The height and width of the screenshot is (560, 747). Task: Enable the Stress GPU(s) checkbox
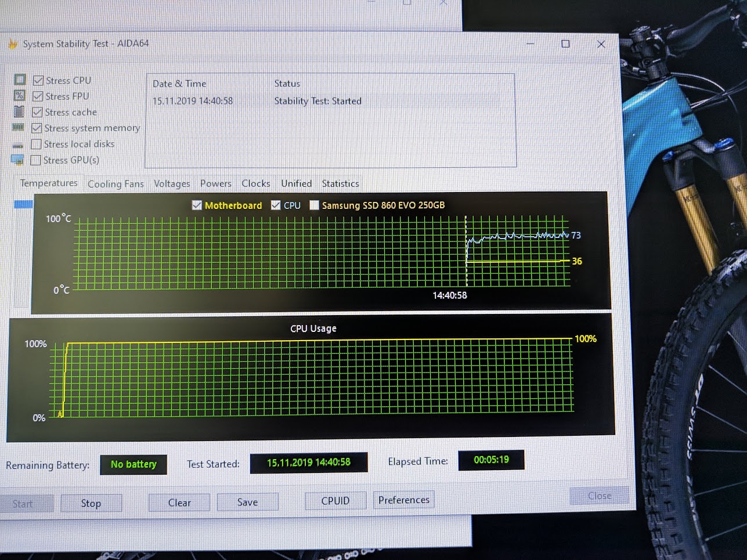(36, 160)
